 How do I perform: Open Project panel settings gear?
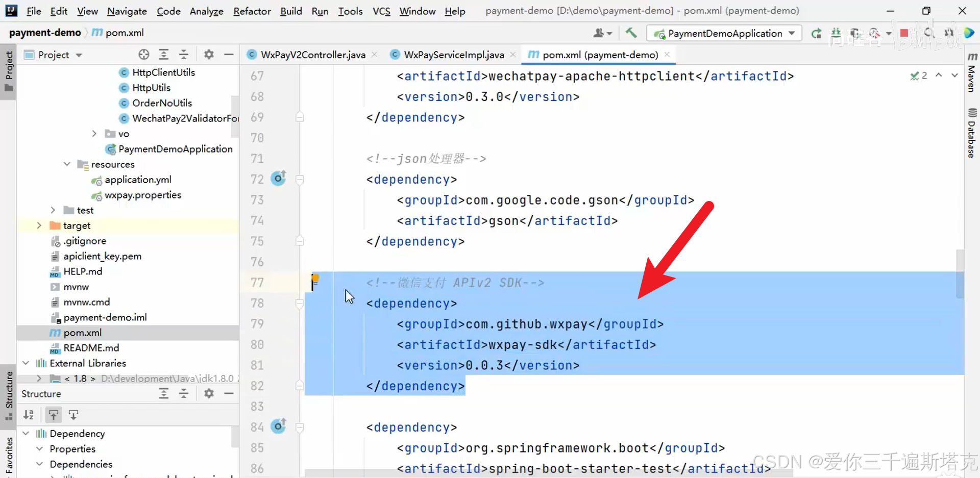pos(209,55)
